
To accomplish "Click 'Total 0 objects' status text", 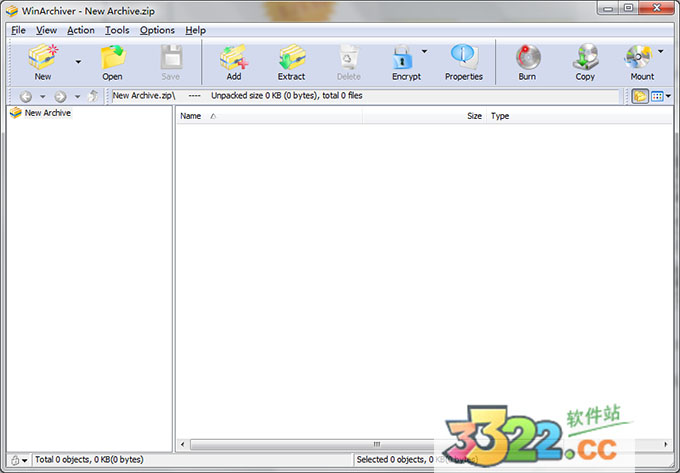I will pos(89,460).
